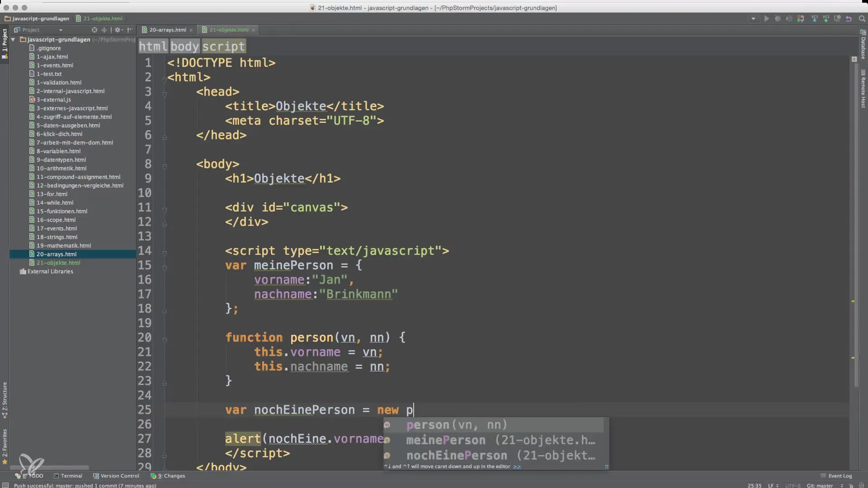Click the >> link in completion hint
Screen dimensions: 868x488
coord(517,467)
